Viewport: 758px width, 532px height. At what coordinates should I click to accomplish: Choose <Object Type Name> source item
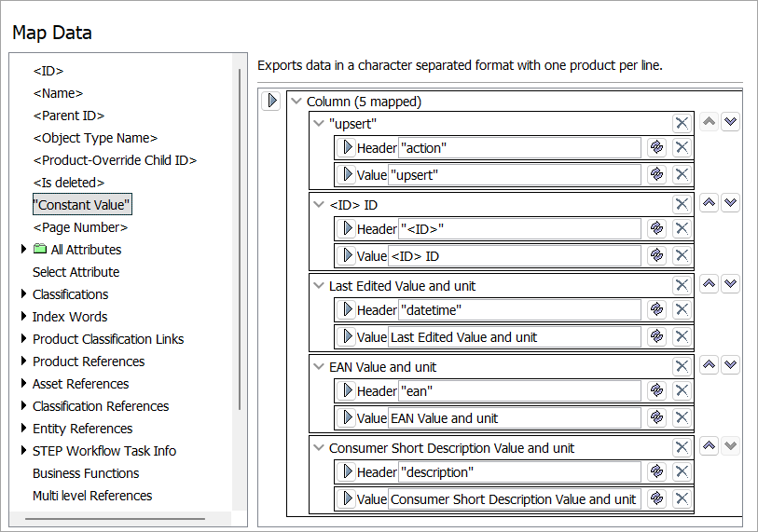[95, 138]
